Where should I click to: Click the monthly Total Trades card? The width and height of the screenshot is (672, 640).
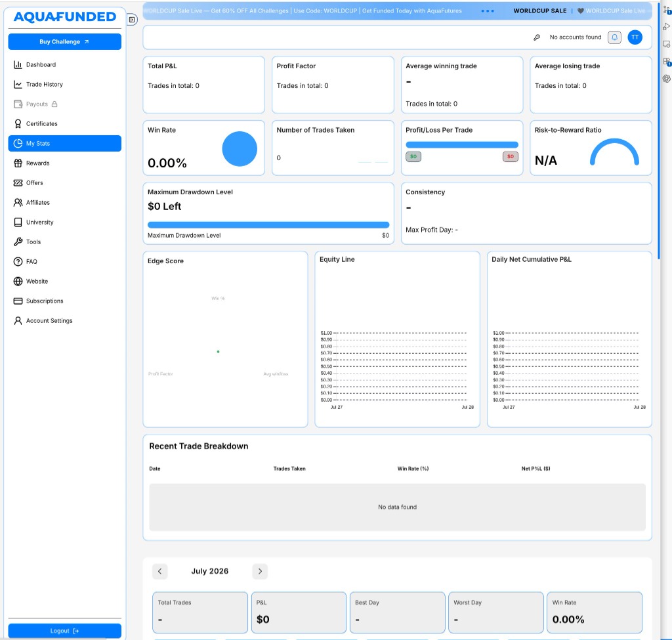[200, 612]
